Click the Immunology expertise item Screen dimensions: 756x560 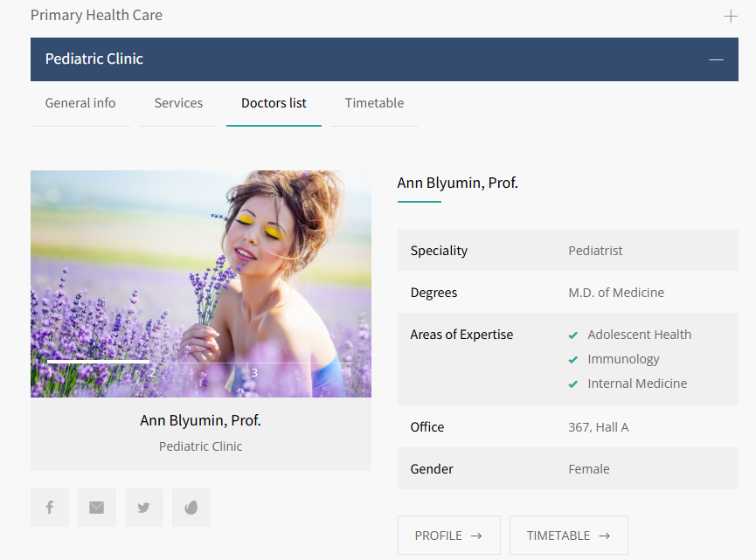(623, 359)
